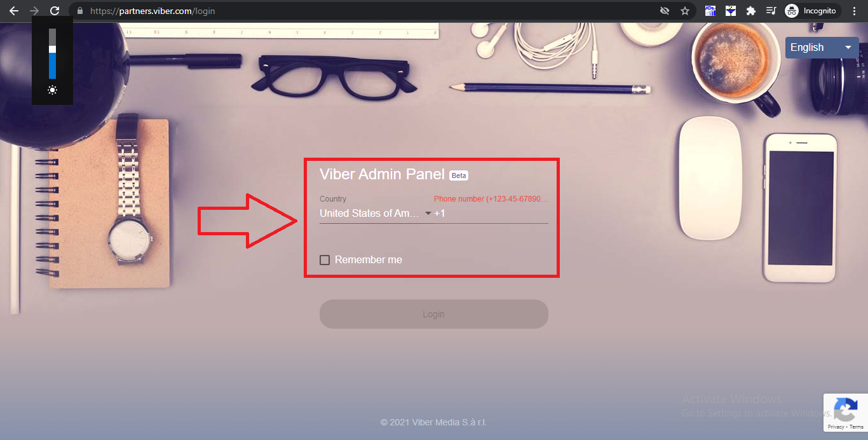The height and width of the screenshot is (440, 868).
Task: Click the Beta badge
Action: [x=459, y=175]
